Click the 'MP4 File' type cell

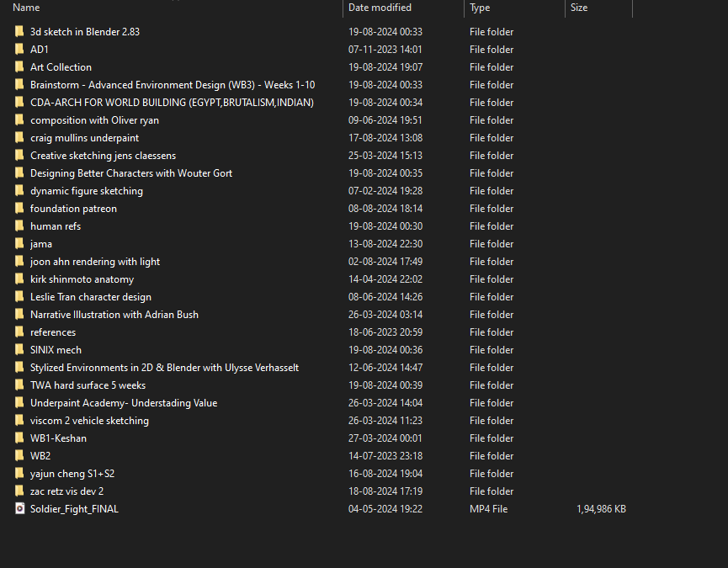click(x=488, y=508)
